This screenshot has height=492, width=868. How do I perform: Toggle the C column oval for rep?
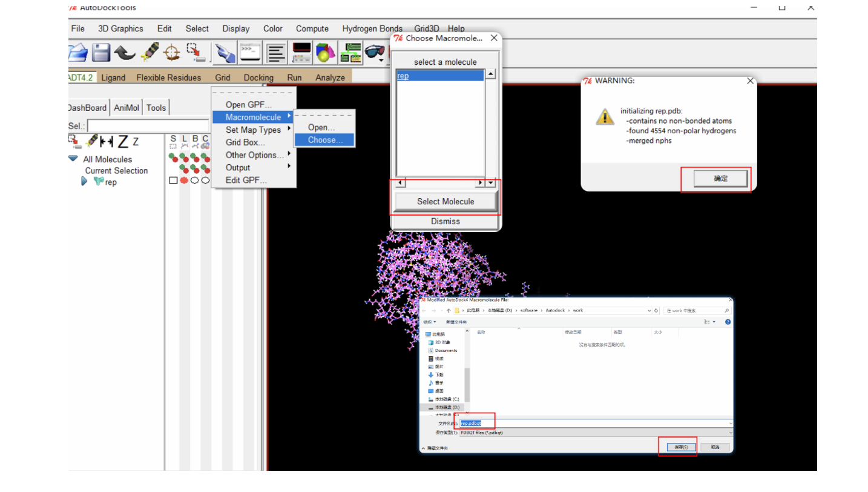205,181
